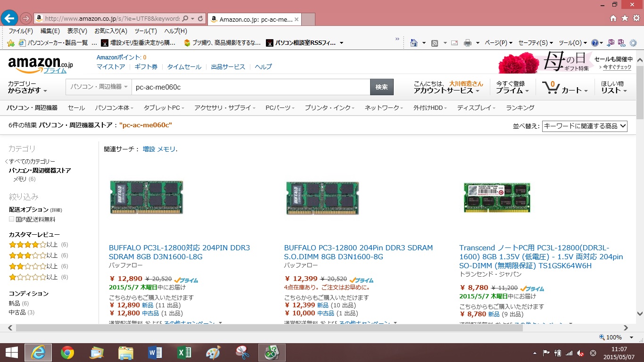Click the printer icon in command bar
Screen dimensions: 644x362
468,43
